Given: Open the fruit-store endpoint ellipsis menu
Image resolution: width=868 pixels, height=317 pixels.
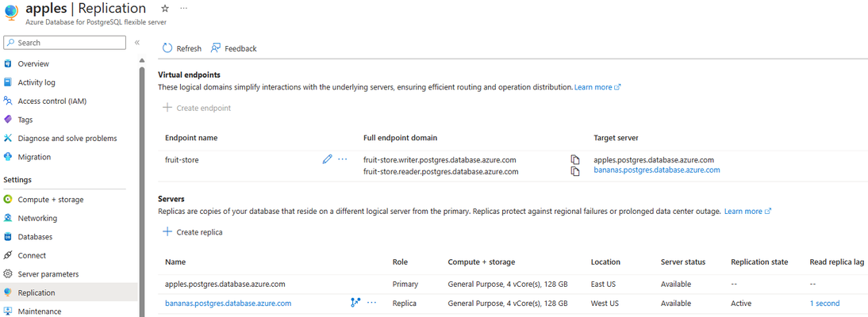Looking at the screenshot, I should click(x=343, y=159).
